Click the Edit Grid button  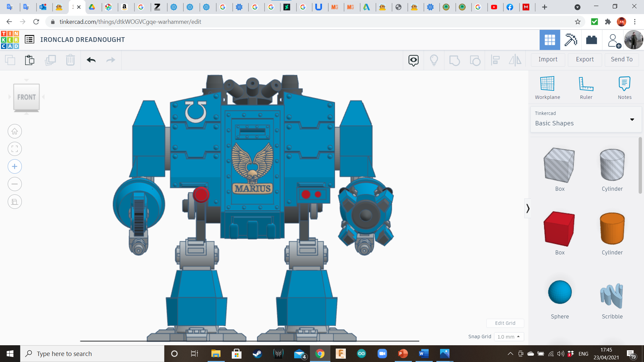505,323
